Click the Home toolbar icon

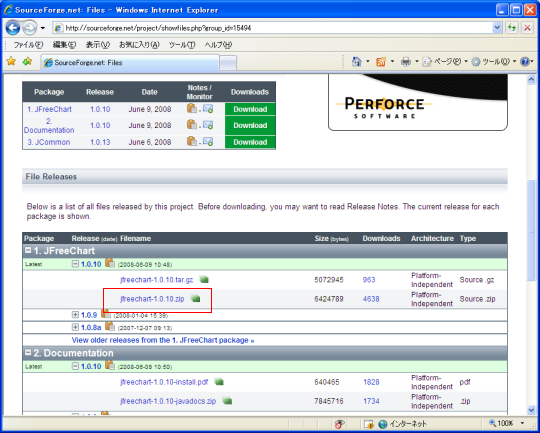(x=357, y=62)
